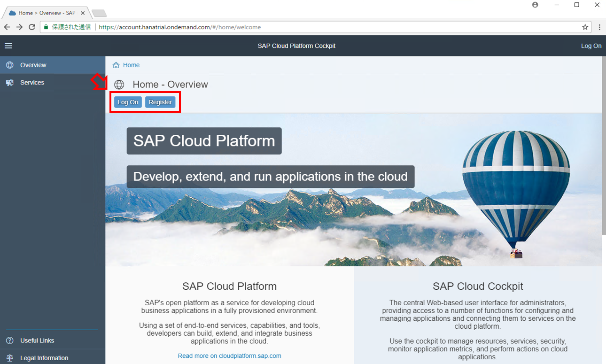Click the Home > Overview tab title

point(47,13)
